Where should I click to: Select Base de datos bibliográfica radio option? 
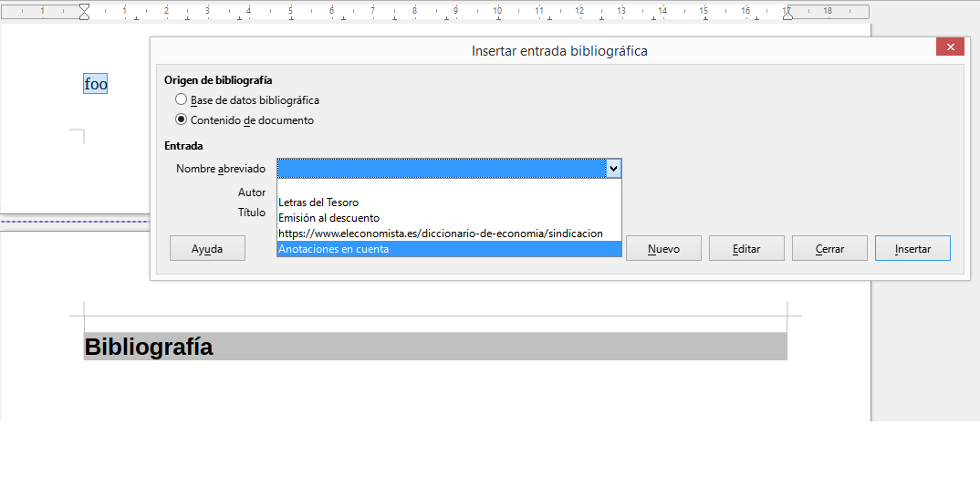click(x=247, y=100)
